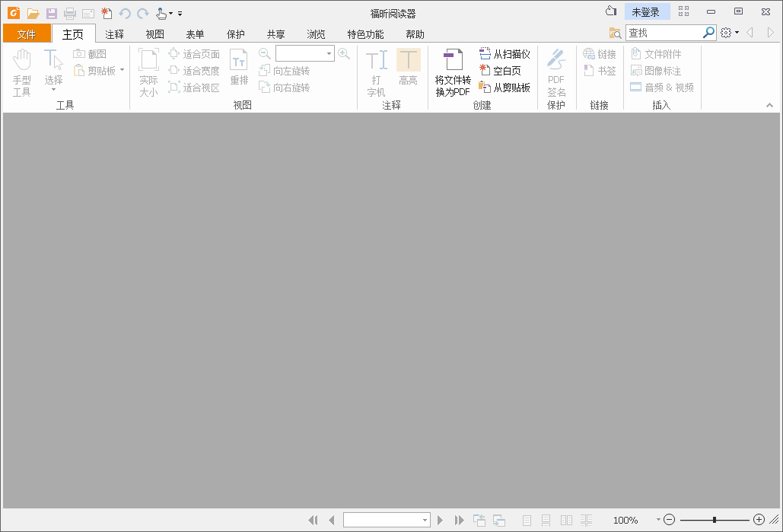Select the 共享 ribbon tab
Image resolution: width=783 pixels, height=532 pixels.
pos(275,34)
